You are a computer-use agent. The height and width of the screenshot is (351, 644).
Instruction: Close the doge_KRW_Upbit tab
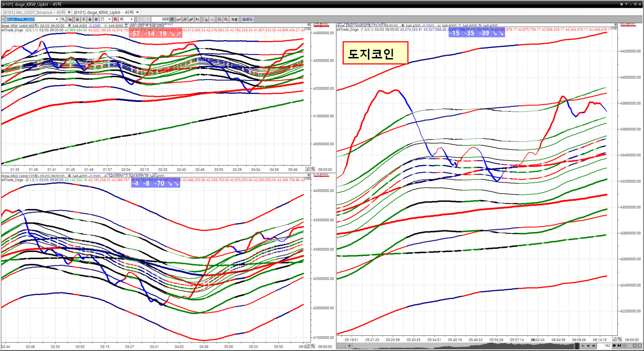point(137,12)
